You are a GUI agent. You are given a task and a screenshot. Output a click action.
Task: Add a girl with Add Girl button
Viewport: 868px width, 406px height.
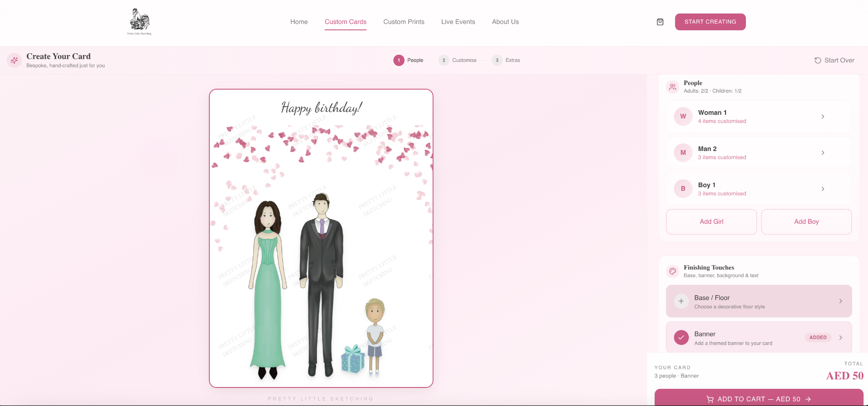pyautogui.click(x=712, y=222)
